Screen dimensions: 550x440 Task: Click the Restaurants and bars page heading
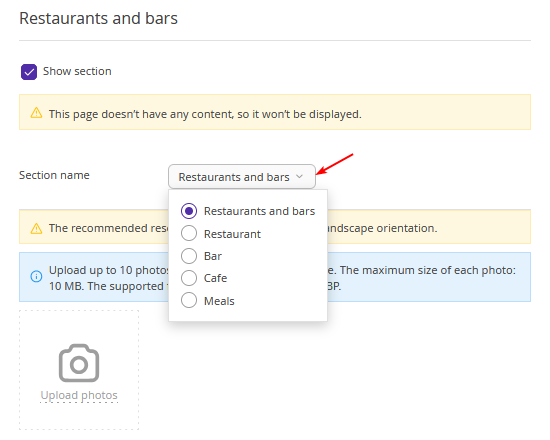pyautogui.click(x=99, y=18)
